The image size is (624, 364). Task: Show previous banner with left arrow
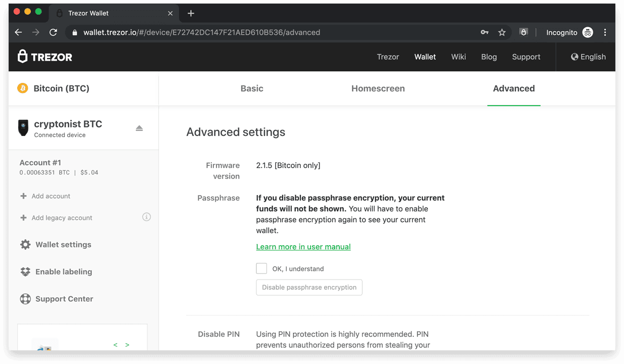[x=115, y=345]
